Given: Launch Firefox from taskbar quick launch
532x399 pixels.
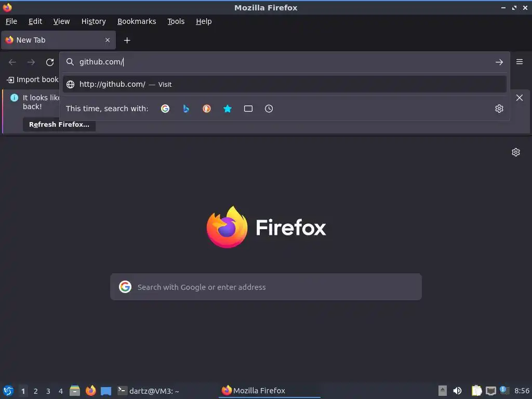Looking at the screenshot, I should pos(90,391).
